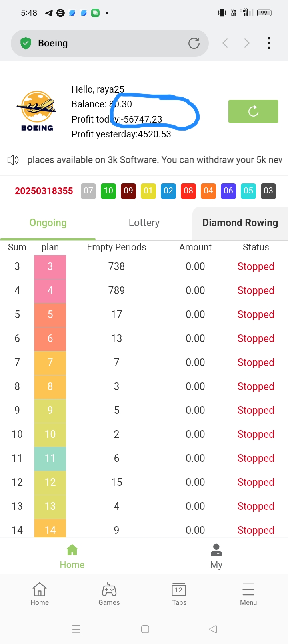
Task: Open the browser Menu hamburger icon
Action: [x=248, y=590]
